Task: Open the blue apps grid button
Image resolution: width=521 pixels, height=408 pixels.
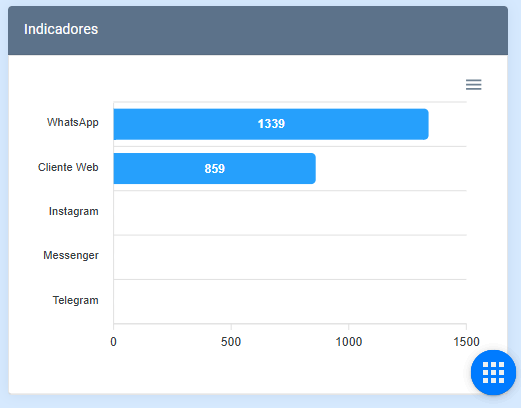Action: 493,372
